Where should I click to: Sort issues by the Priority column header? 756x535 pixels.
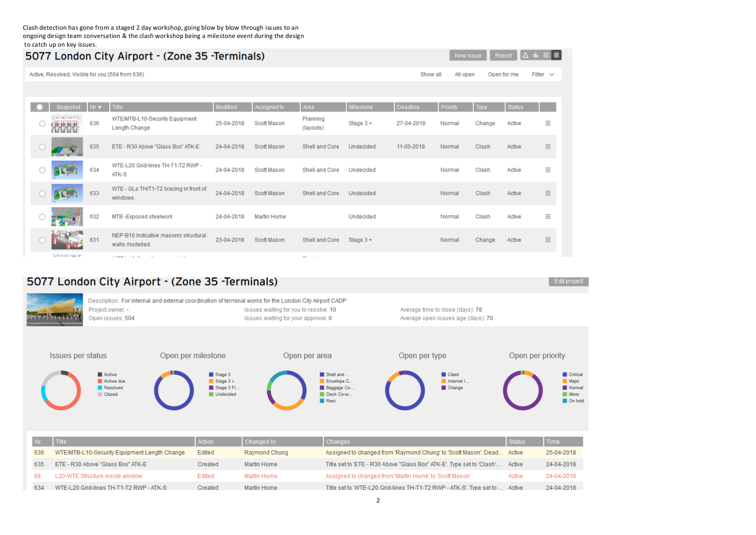(x=449, y=107)
